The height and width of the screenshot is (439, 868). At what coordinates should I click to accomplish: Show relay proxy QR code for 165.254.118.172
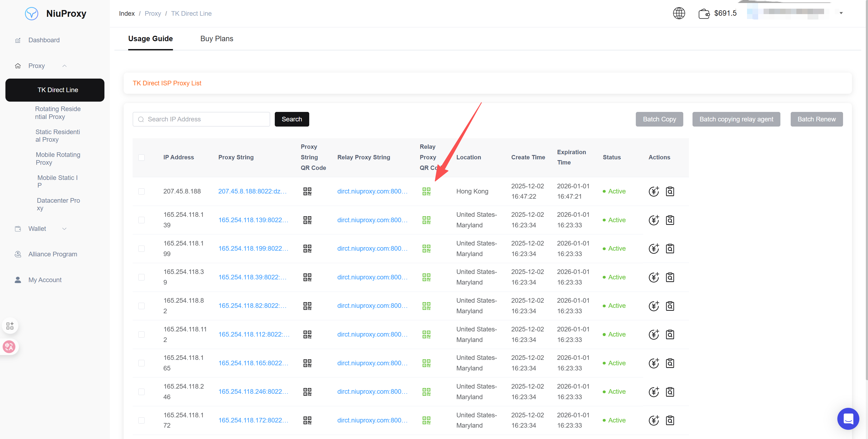coord(426,420)
